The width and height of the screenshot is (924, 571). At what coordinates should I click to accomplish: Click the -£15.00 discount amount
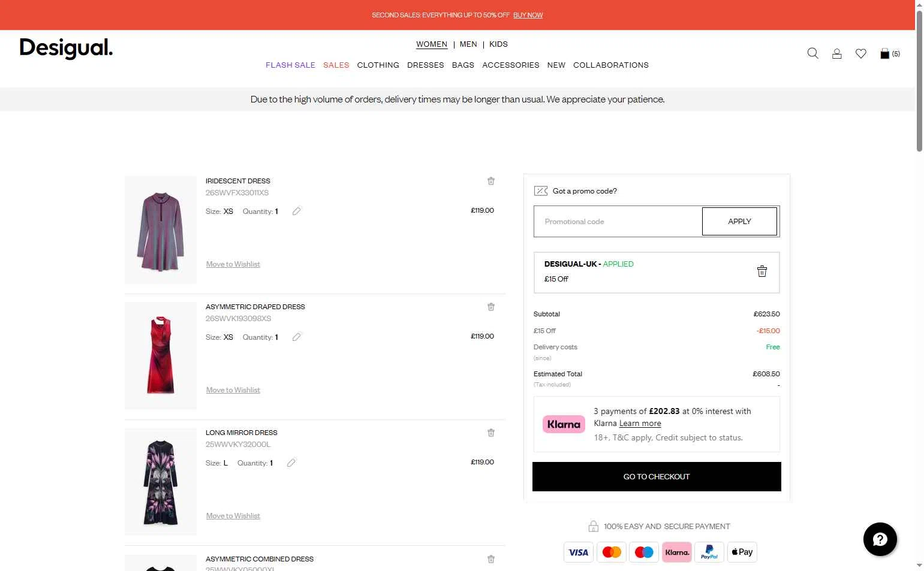point(768,331)
